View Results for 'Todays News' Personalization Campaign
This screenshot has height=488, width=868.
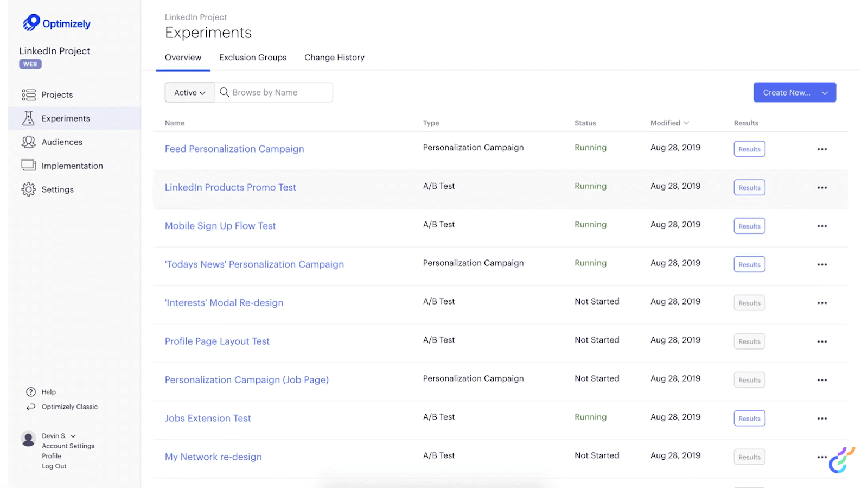point(749,265)
